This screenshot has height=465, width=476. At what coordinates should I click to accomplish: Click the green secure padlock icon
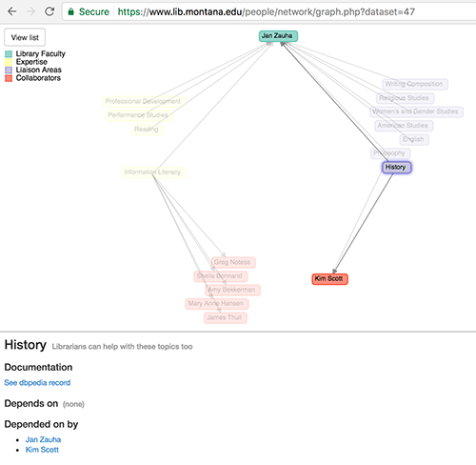(x=71, y=11)
